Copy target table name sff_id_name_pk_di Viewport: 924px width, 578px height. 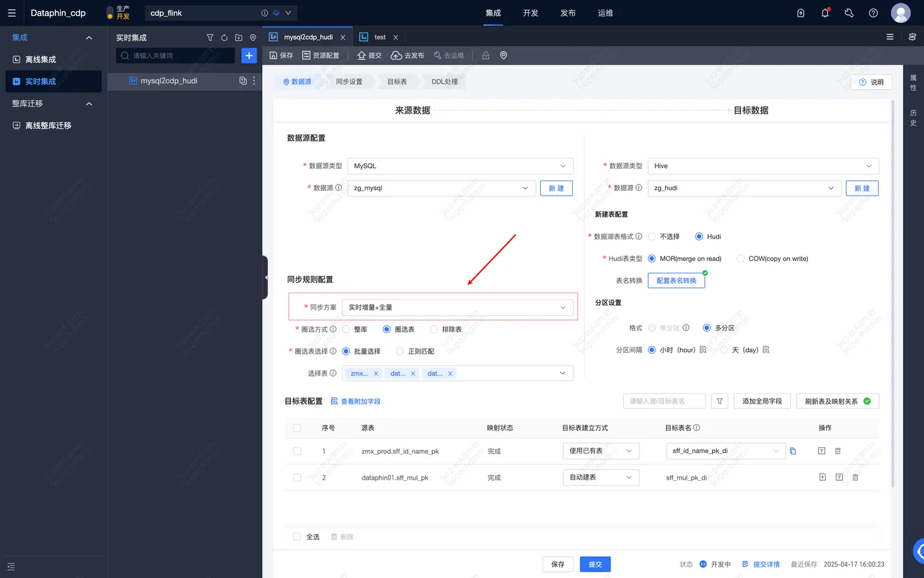793,451
